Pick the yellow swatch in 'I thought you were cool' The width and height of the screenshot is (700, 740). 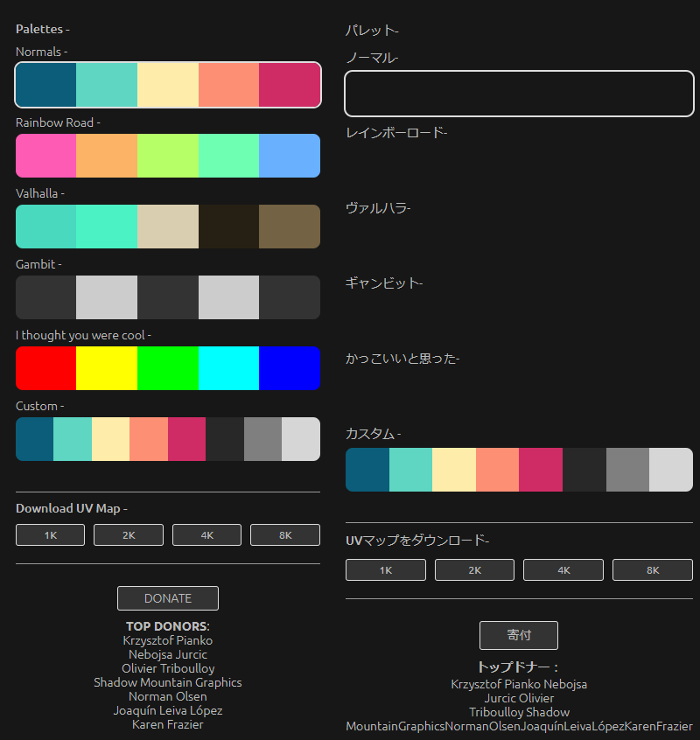click(107, 368)
